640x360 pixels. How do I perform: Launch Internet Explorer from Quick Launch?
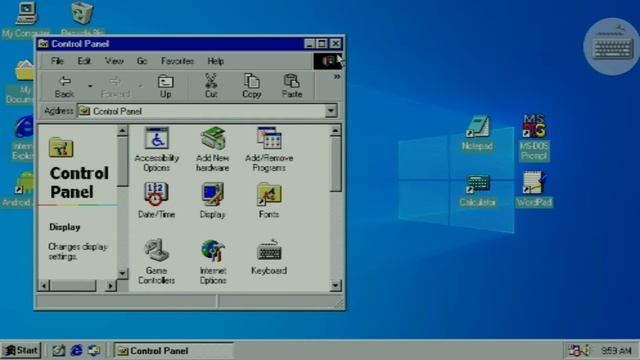[x=76, y=350]
